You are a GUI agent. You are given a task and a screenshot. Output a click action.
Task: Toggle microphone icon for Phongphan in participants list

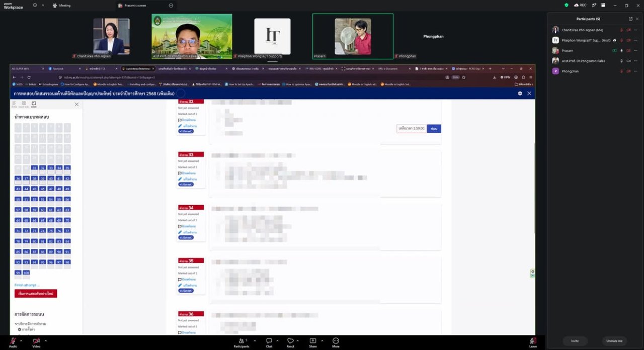click(x=621, y=71)
